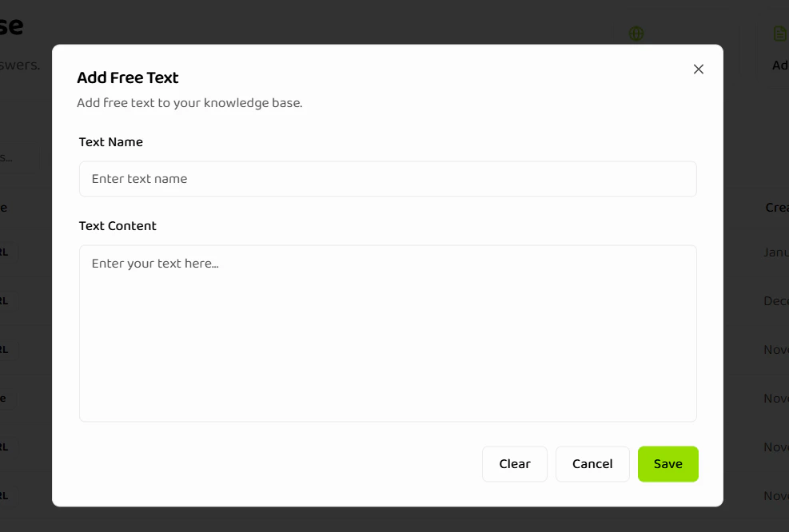The image size is (789, 532).
Task: Click the X to dismiss the dialog
Action: tap(698, 69)
